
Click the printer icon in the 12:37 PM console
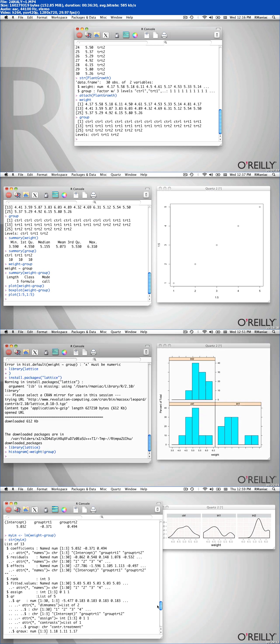93,195
